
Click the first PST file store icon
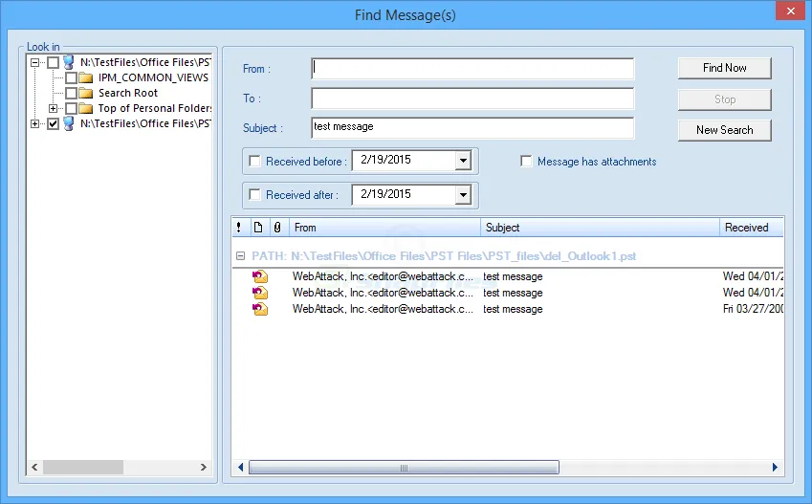click(68, 63)
